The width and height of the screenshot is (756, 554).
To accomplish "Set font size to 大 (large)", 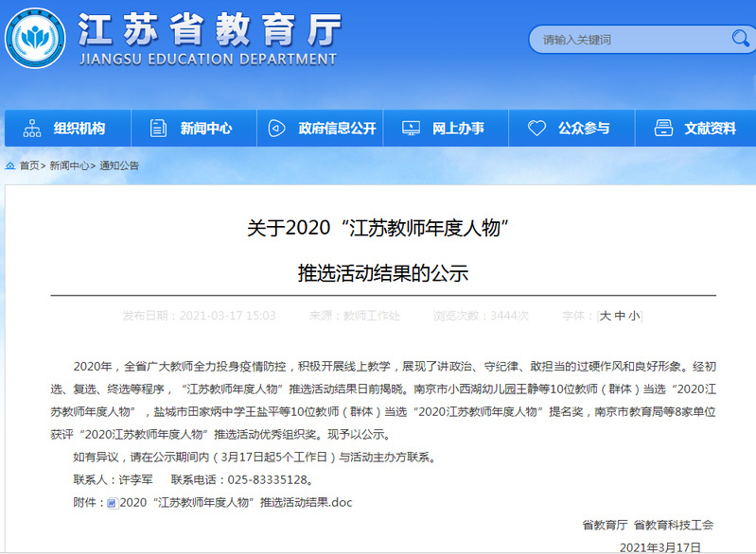I will point(606,316).
